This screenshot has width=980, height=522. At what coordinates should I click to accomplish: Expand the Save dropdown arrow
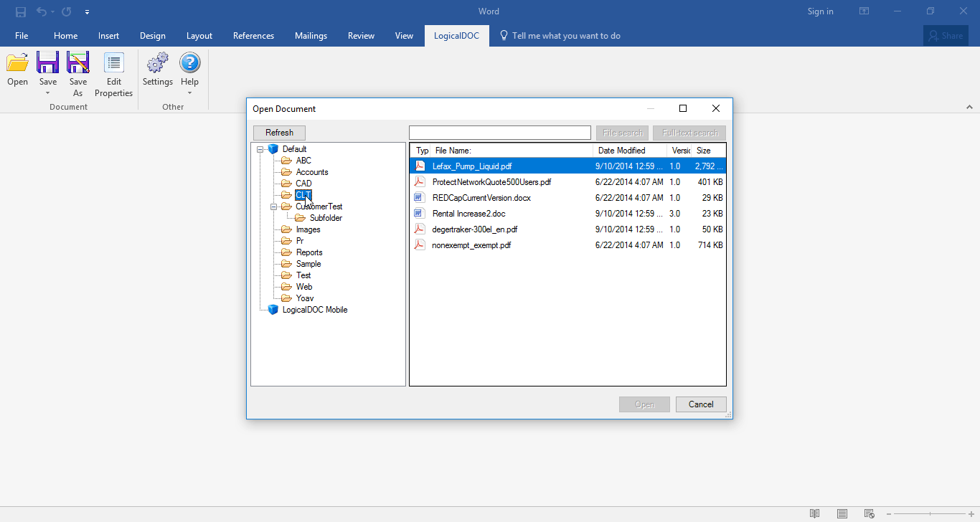(47, 93)
